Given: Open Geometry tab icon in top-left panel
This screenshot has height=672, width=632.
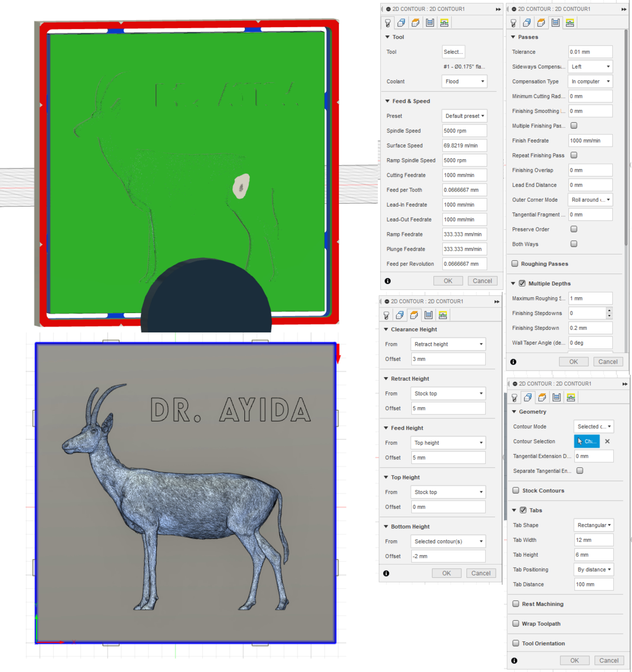Looking at the screenshot, I should pyautogui.click(x=401, y=23).
